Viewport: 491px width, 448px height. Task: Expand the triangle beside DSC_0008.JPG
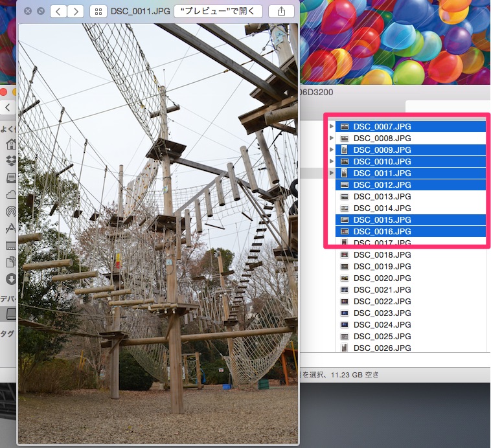(332, 138)
